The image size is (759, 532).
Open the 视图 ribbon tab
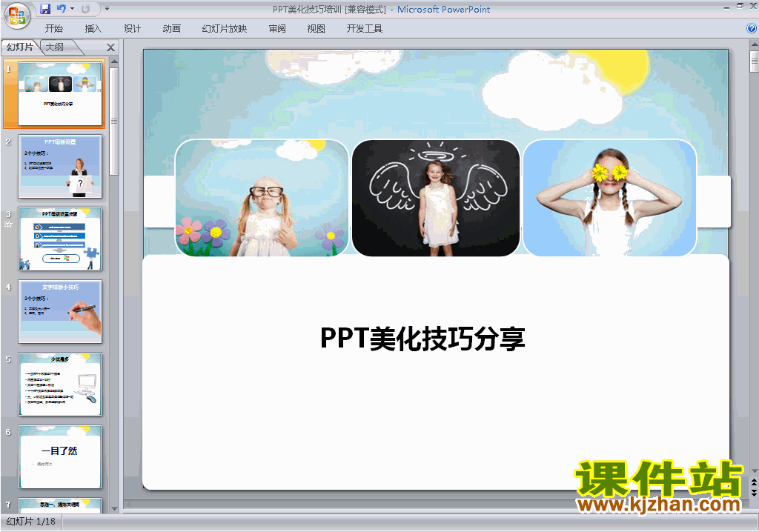(x=316, y=29)
